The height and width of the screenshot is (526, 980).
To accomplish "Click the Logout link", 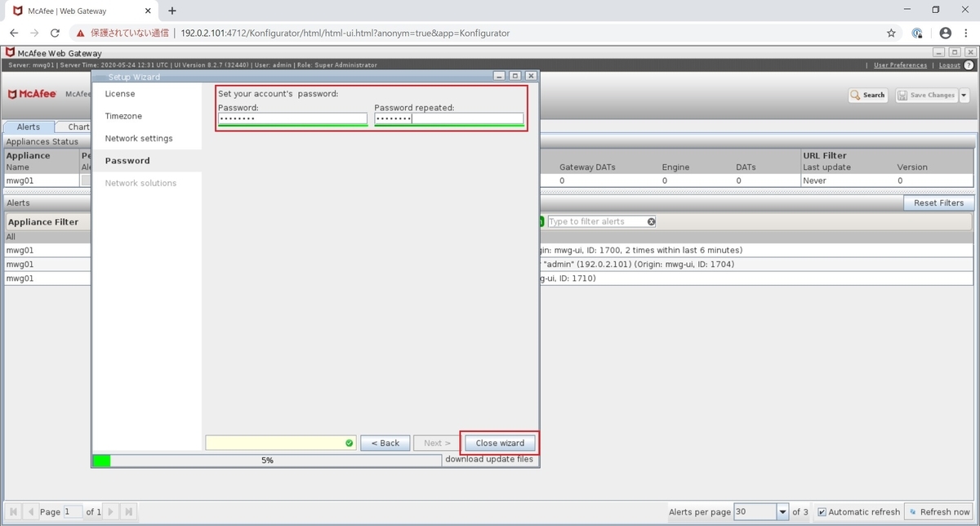I will tap(950, 65).
